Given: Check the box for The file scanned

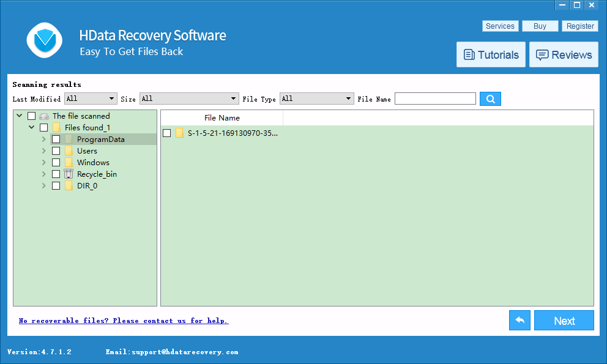Looking at the screenshot, I should coord(32,116).
